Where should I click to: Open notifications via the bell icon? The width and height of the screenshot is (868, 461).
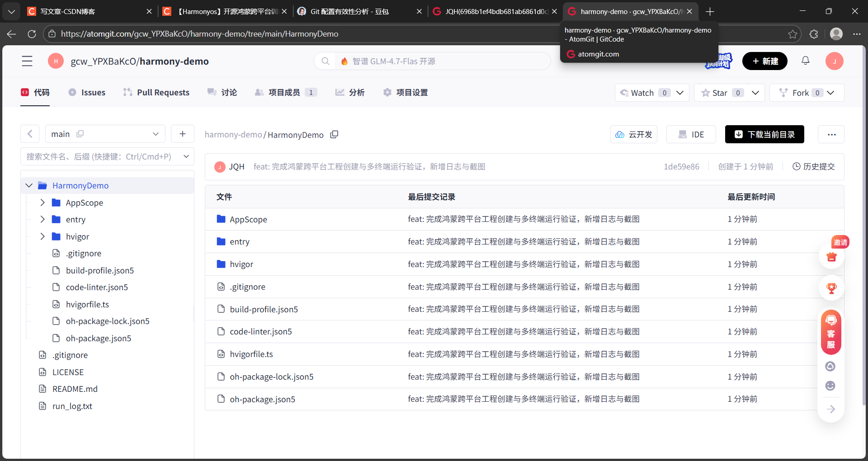tap(806, 61)
